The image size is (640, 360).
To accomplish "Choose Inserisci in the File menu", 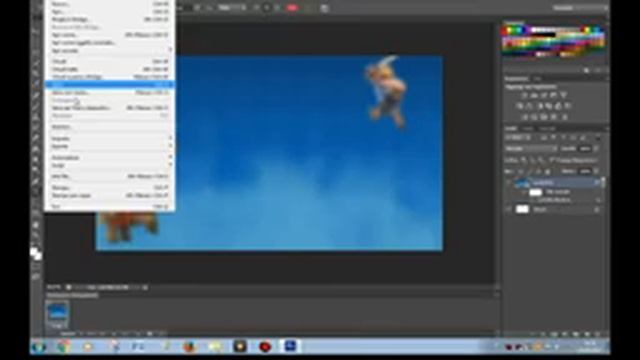I will click(109, 127).
